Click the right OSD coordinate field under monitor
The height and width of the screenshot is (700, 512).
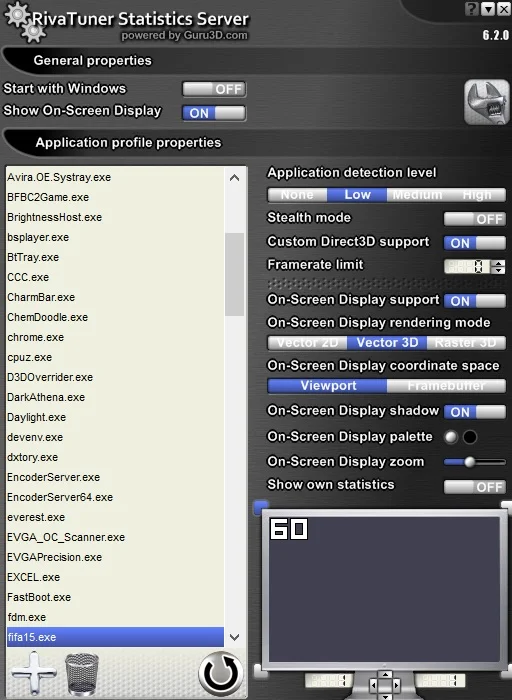point(440,681)
